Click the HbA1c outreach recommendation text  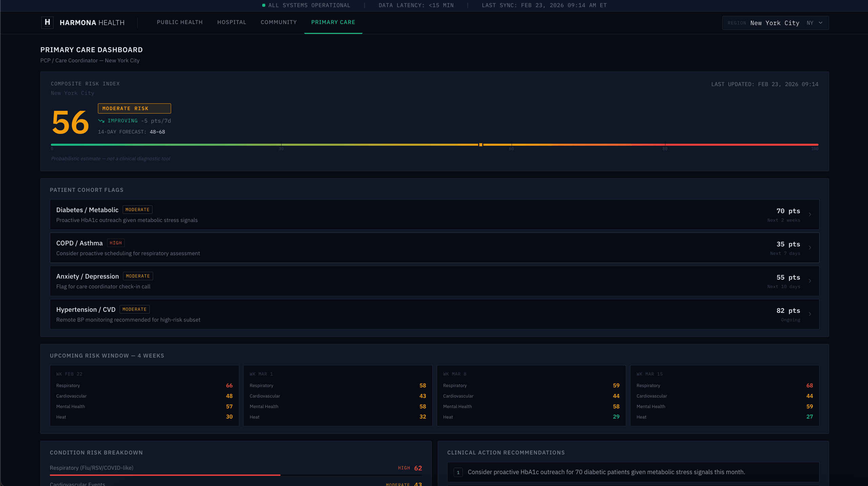click(606, 472)
